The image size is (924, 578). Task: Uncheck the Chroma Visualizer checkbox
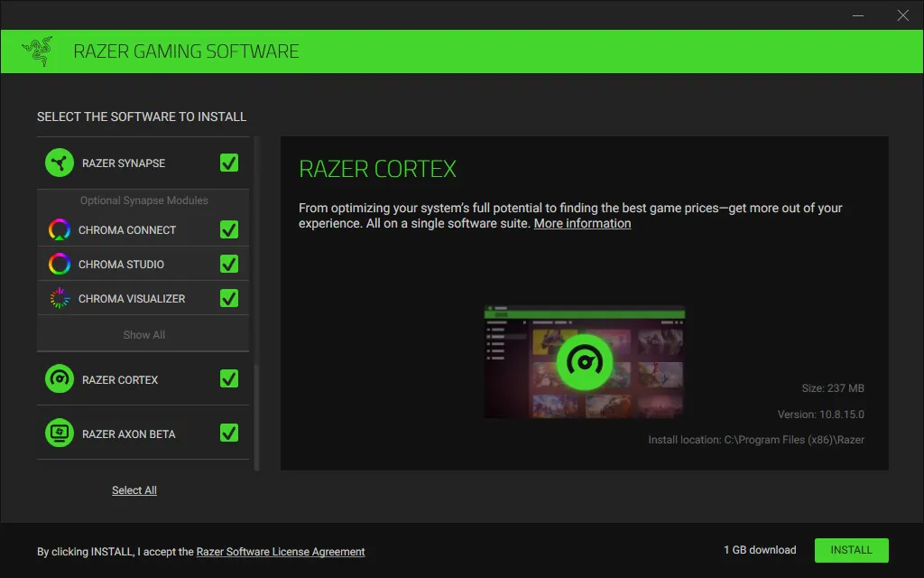[229, 298]
